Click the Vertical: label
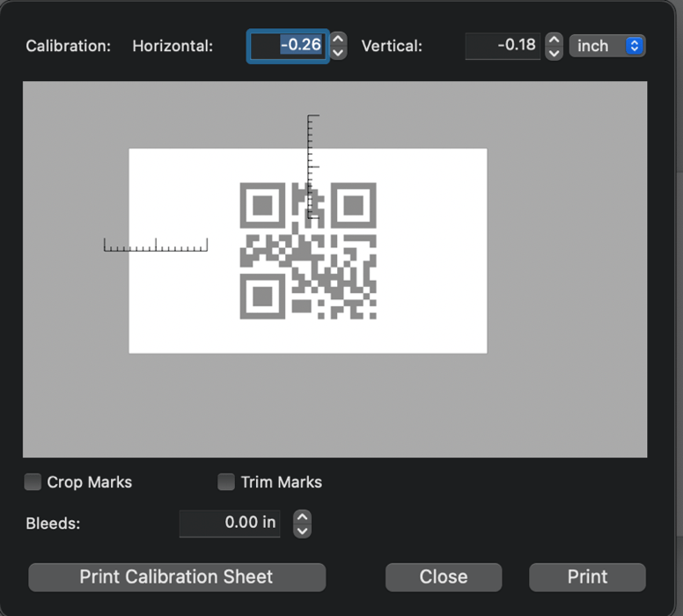This screenshot has height=616, width=683. tap(392, 46)
